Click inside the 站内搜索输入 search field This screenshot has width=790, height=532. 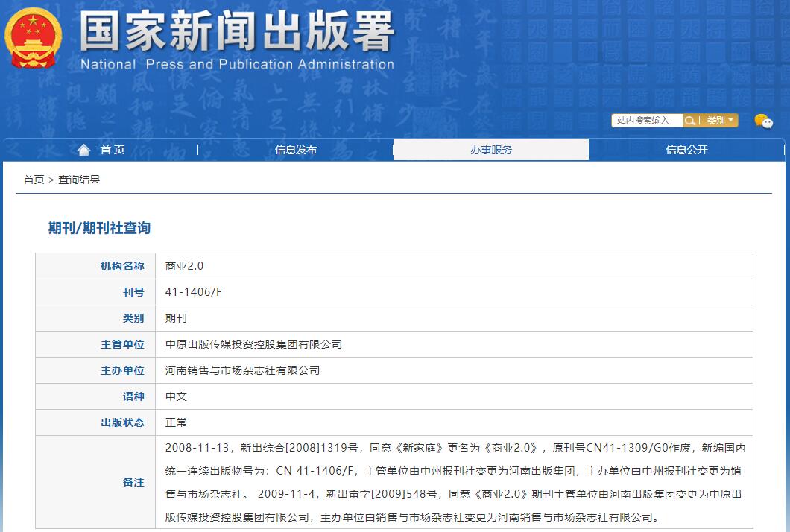click(x=648, y=121)
